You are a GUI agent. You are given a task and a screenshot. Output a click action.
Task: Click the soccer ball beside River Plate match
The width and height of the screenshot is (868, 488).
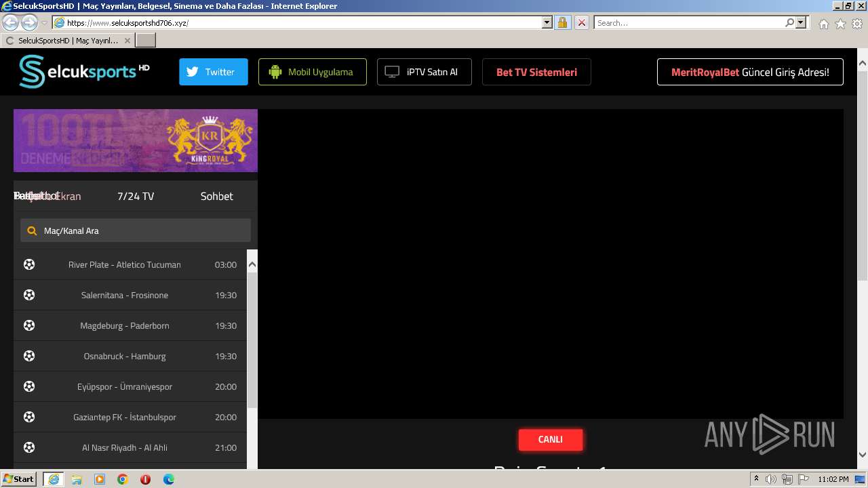[x=29, y=264]
